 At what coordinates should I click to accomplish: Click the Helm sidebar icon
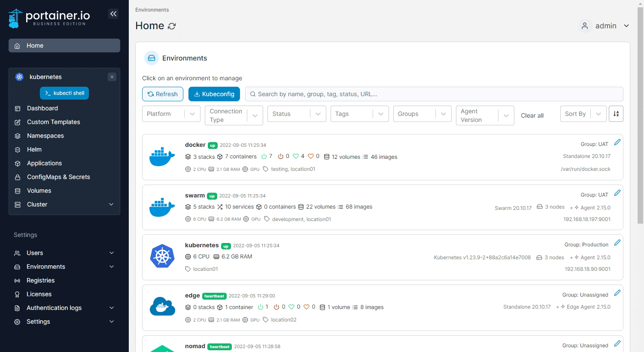(x=17, y=149)
